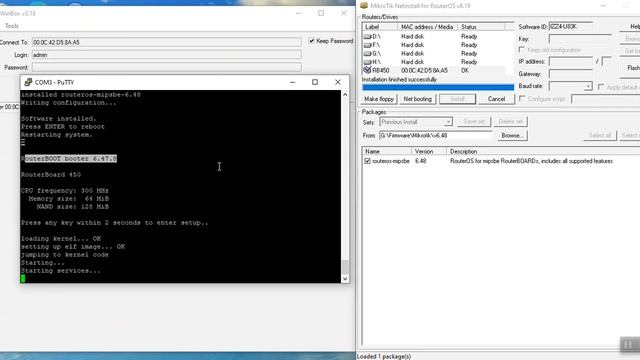
Task: Click the PuTTY terminal scroll down arrow
Action: [x=345, y=279]
